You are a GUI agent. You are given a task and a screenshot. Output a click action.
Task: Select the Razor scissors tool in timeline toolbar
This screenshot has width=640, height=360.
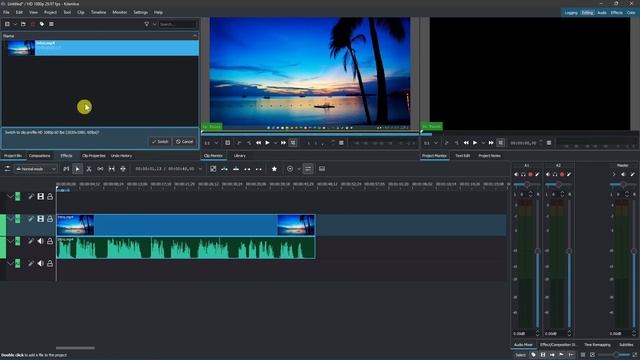tap(89, 169)
